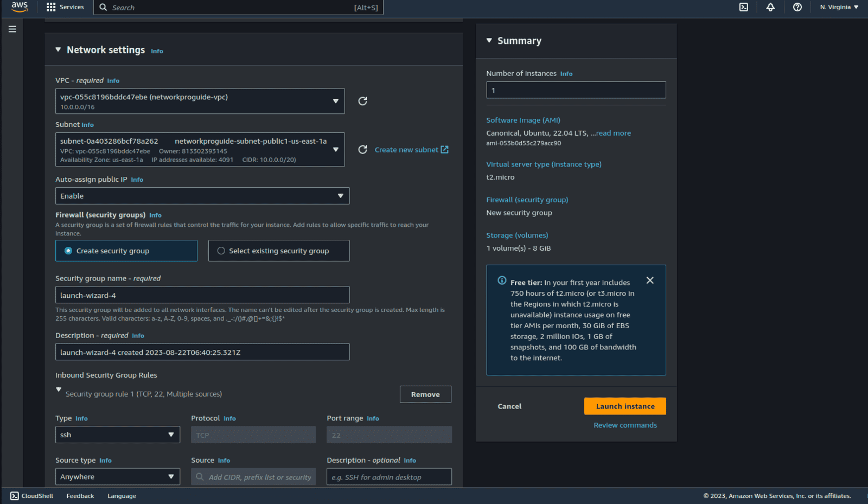Open the help question mark icon
Viewport: 868px width, 504px height.
[x=797, y=7]
